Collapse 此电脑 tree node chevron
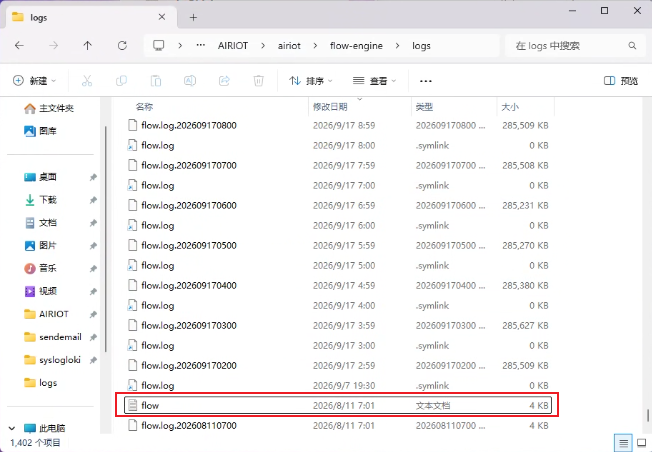This screenshot has height=452, width=652. 12,428
